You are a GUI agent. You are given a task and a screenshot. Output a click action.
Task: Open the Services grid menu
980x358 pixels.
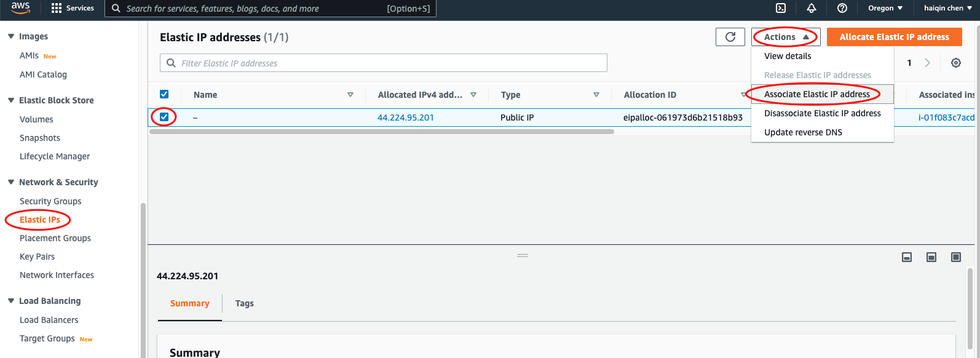73,8
